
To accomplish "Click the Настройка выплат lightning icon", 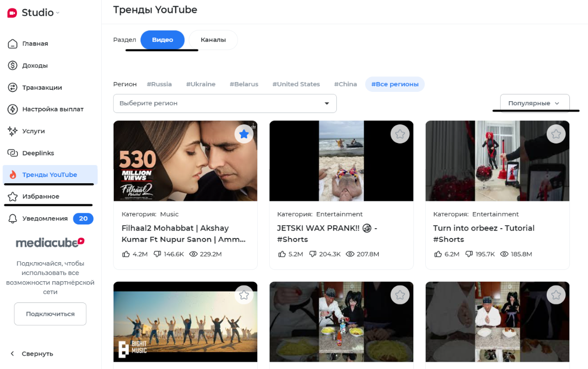I will click(13, 109).
